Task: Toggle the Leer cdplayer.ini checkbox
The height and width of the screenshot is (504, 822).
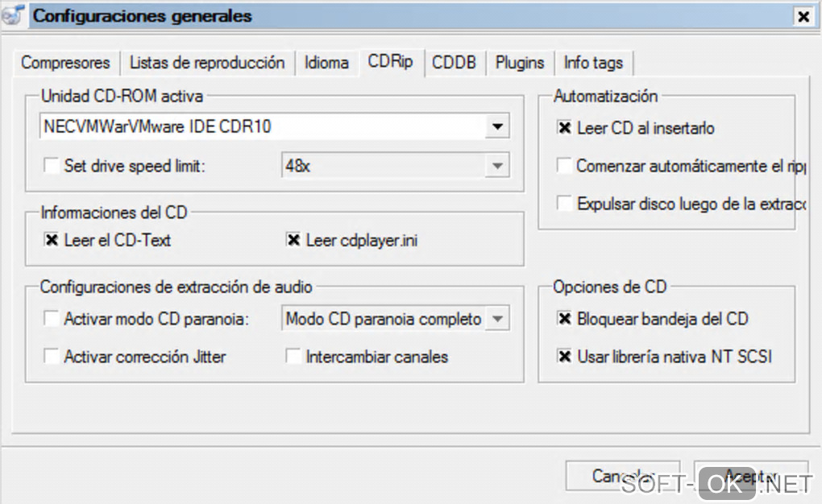Action: click(x=293, y=240)
